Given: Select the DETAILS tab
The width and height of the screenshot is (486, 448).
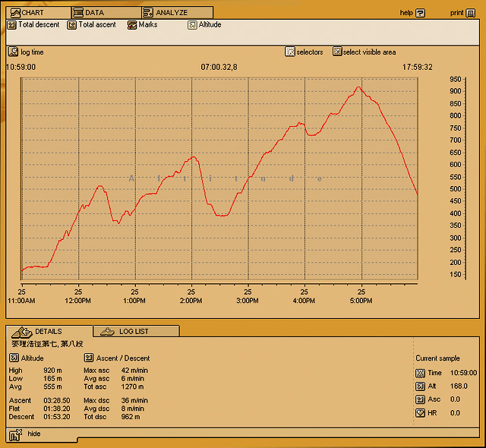Looking at the screenshot, I should click(x=49, y=331).
